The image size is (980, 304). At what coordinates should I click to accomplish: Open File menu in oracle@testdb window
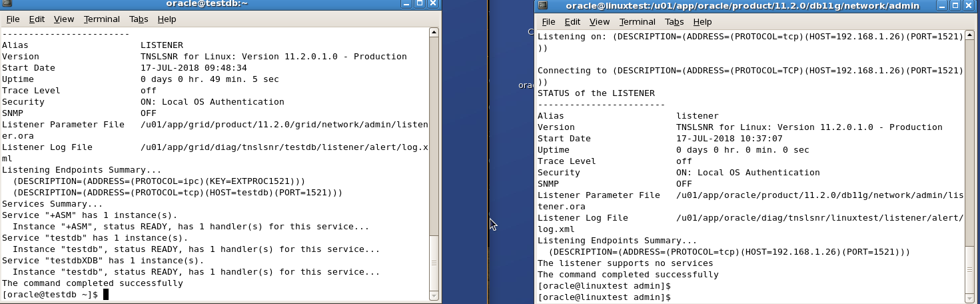click(13, 19)
